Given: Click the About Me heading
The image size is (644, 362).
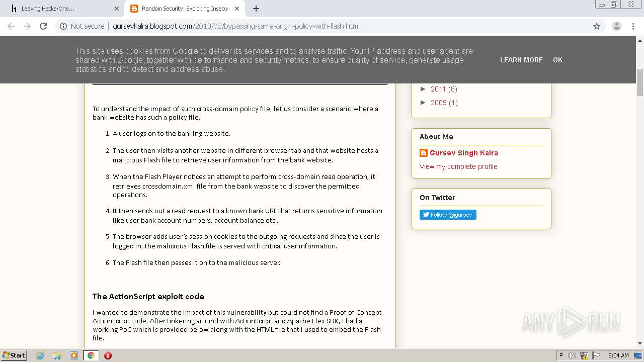Looking at the screenshot, I should pyautogui.click(x=436, y=137).
